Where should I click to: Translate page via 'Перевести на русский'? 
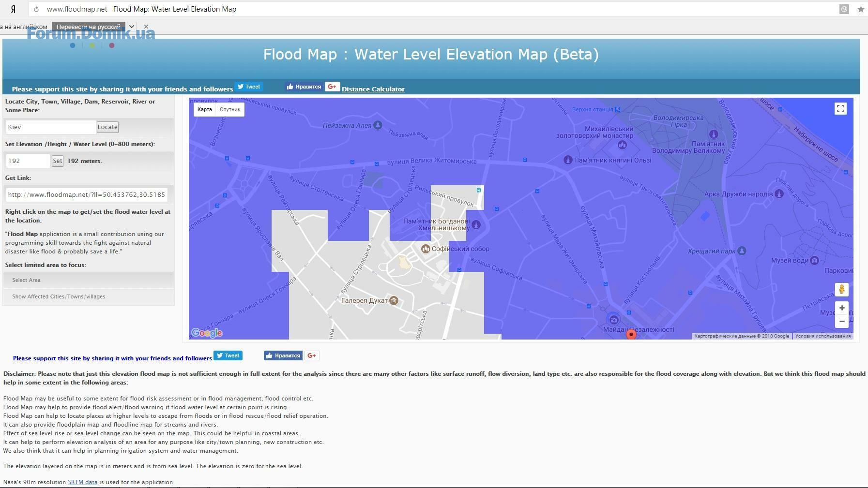(x=89, y=27)
